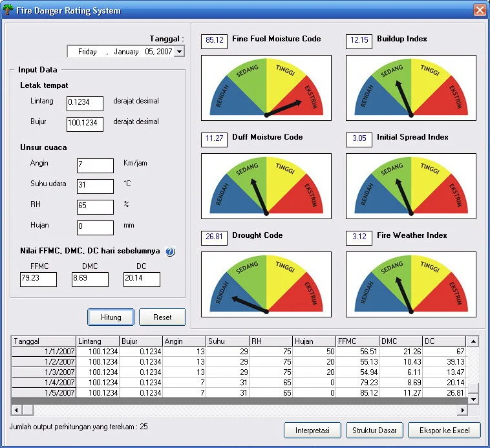Click the RH humidity input field
This screenshot has height=448, width=490.
95,207
